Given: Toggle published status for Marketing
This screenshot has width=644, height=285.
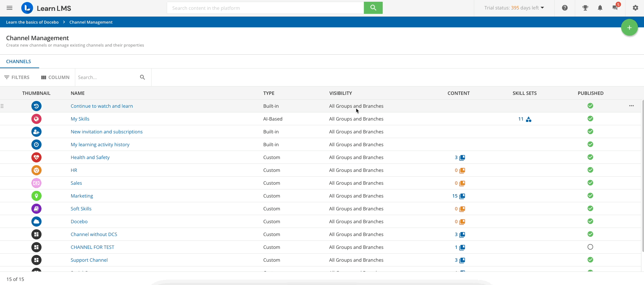Looking at the screenshot, I should pyautogui.click(x=590, y=196).
